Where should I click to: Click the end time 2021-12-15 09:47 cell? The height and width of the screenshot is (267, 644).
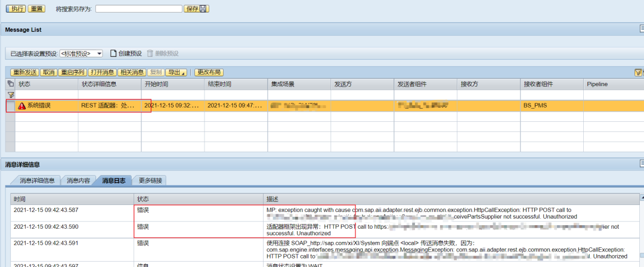(x=236, y=106)
